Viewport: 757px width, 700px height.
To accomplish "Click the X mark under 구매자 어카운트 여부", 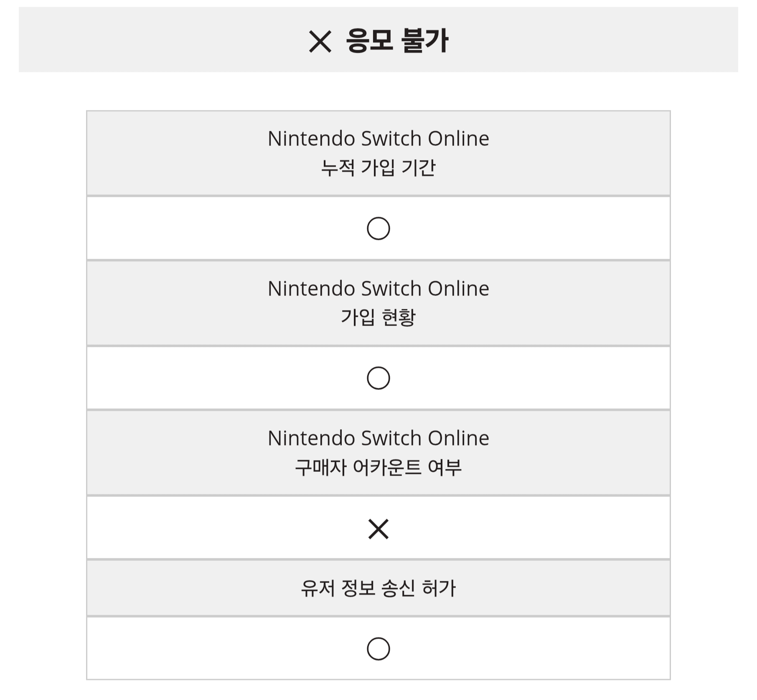I will pyautogui.click(x=378, y=529).
